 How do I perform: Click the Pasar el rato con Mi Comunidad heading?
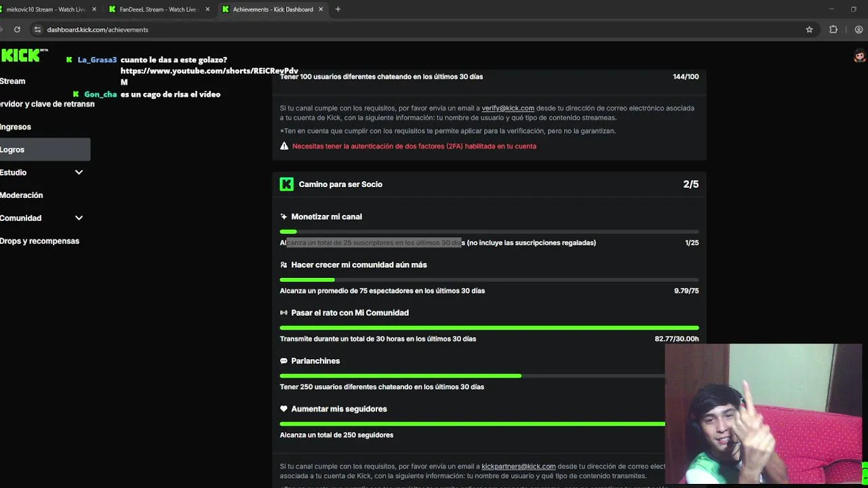[x=350, y=313]
